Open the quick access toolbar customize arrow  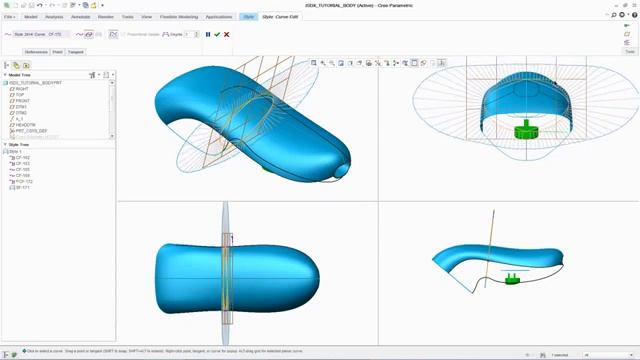pos(102,5)
